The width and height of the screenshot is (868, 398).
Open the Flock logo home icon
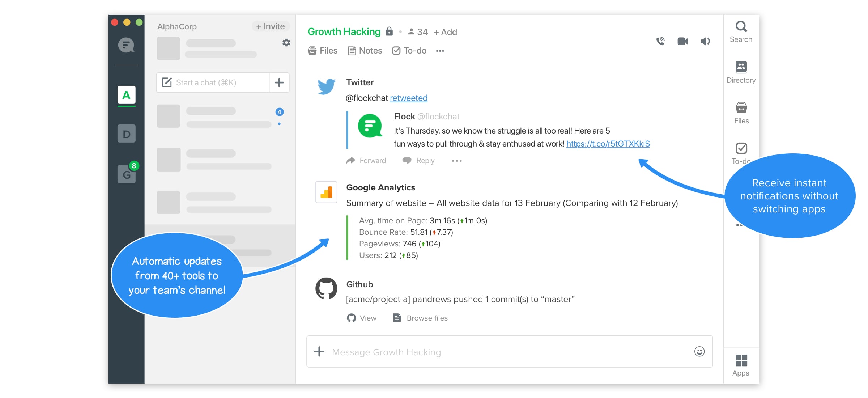[126, 45]
